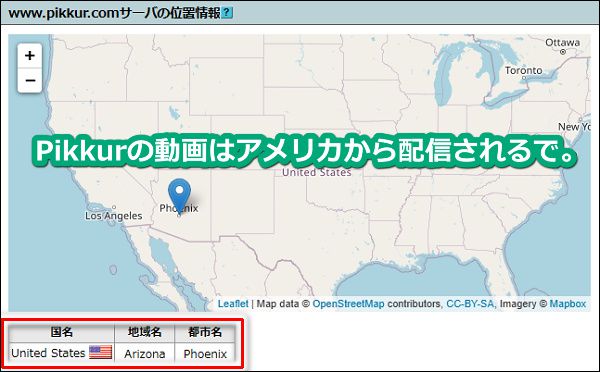Viewport: 600px width, 372px height.
Task: Select the 'United States' table cell
Action: point(61,353)
